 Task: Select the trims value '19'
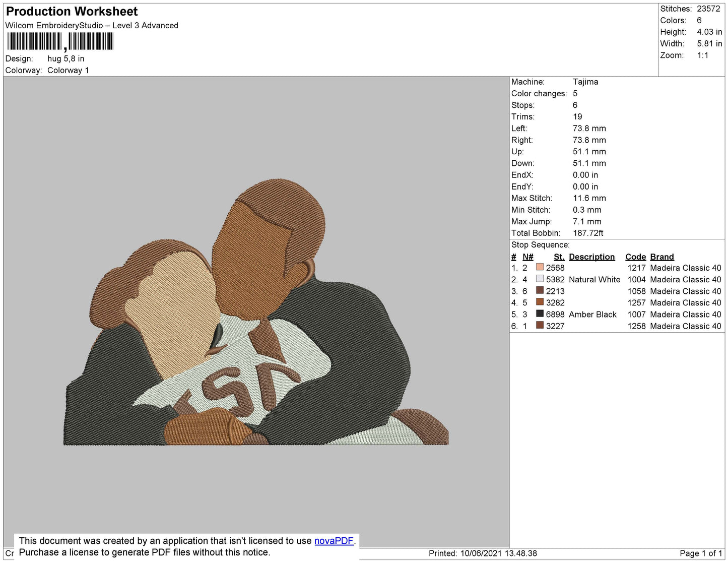tap(577, 116)
